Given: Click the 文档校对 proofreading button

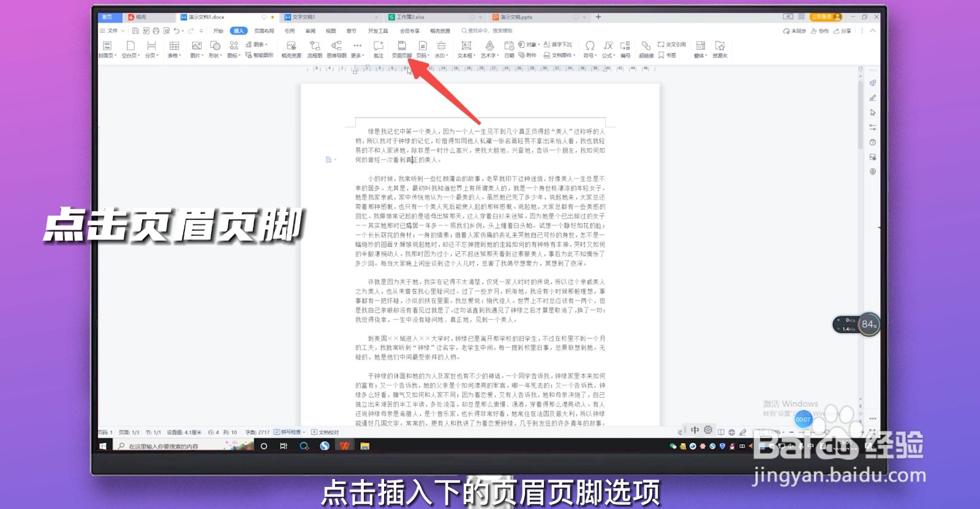Looking at the screenshot, I should pyautogui.click(x=325, y=432).
